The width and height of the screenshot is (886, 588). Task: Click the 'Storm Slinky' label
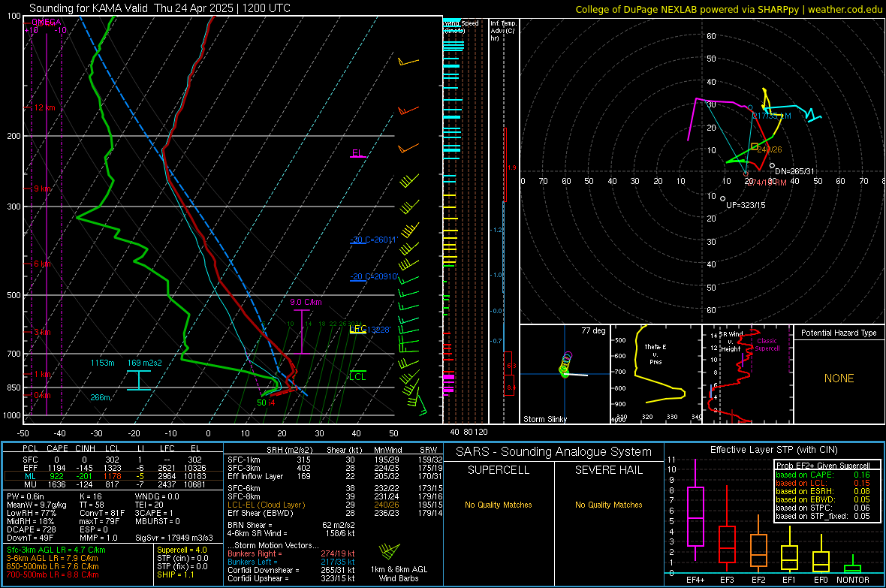click(x=544, y=419)
